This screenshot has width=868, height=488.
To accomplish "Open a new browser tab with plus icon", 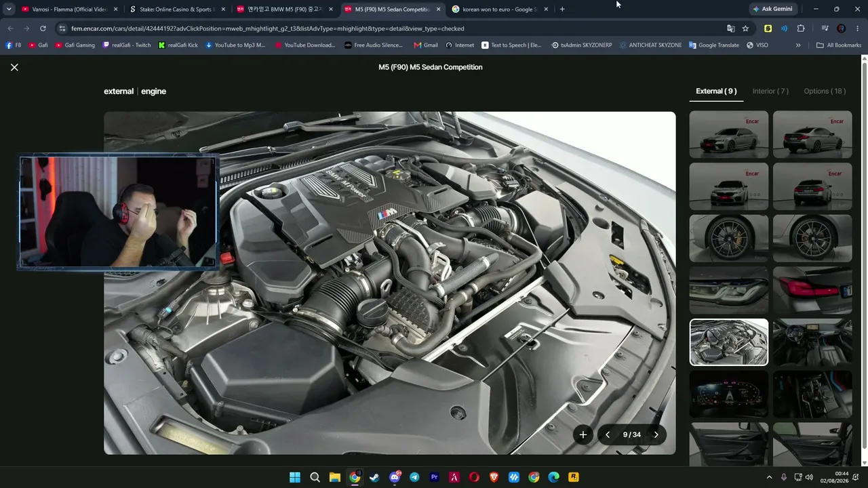I will (x=562, y=9).
